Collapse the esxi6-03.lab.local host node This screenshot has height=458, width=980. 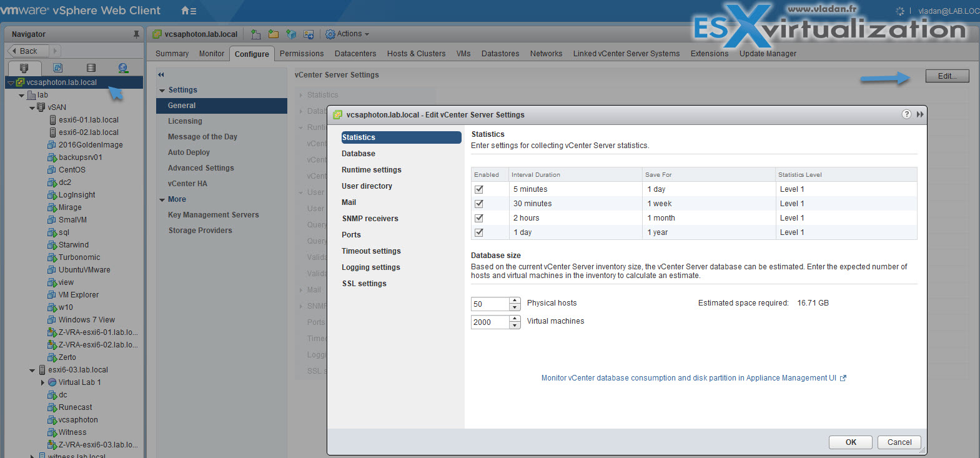click(32, 371)
